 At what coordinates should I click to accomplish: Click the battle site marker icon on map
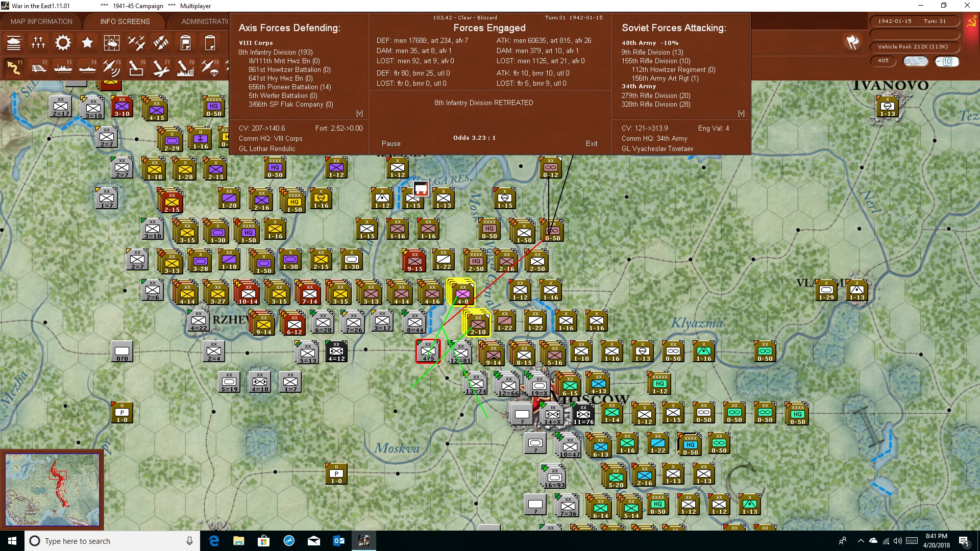pyautogui.click(x=421, y=189)
